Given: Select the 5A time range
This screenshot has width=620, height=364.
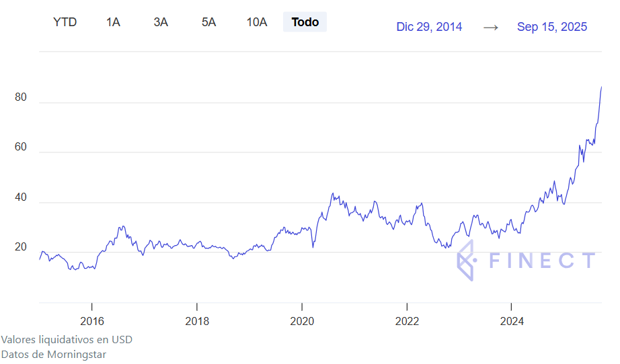Looking at the screenshot, I should tap(208, 22).
